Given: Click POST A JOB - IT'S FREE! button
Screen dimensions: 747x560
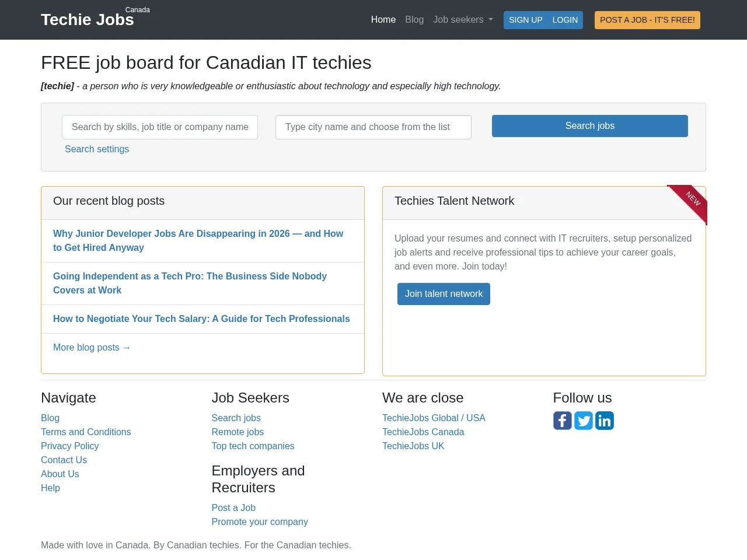Looking at the screenshot, I should pyautogui.click(x=647, y=20).
